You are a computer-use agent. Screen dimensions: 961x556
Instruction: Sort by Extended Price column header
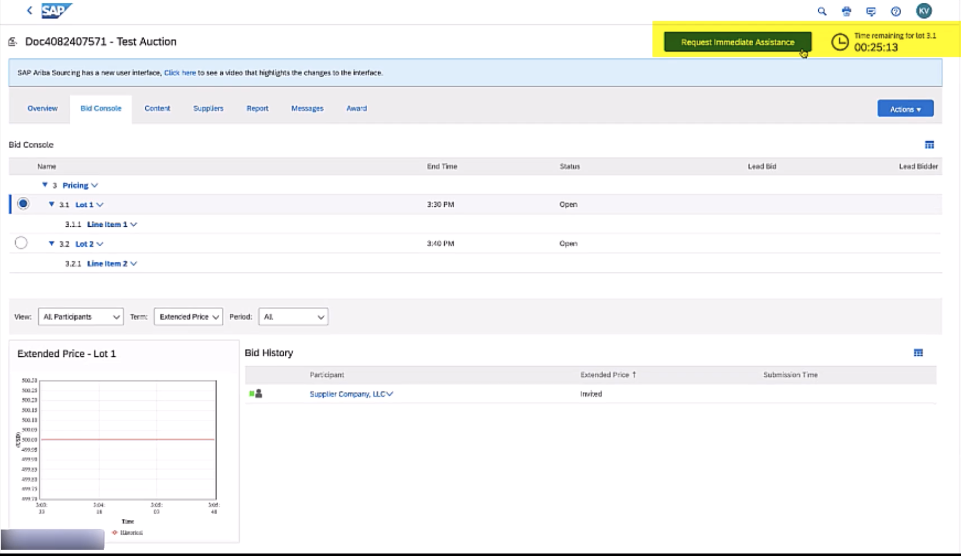(x=608, y=374)
